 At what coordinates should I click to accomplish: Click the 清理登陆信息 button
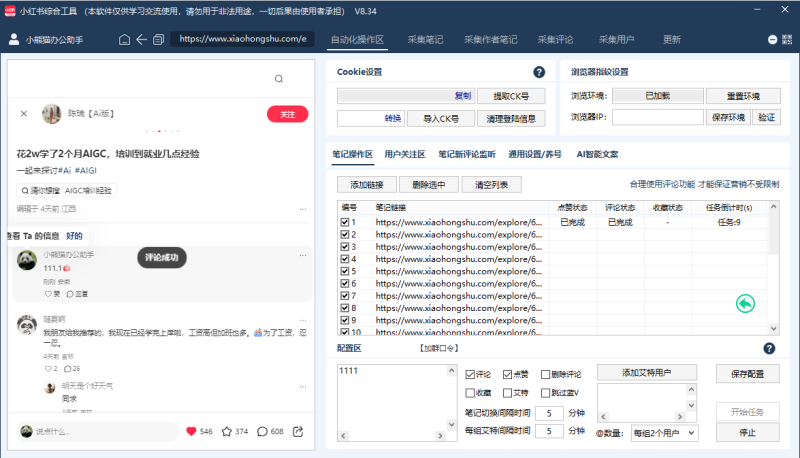click(511, 119)
